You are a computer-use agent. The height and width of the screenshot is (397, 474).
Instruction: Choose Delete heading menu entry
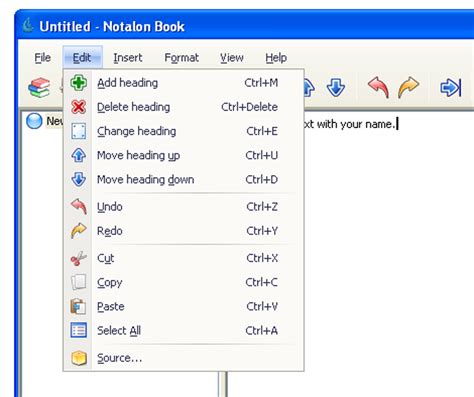184,107
